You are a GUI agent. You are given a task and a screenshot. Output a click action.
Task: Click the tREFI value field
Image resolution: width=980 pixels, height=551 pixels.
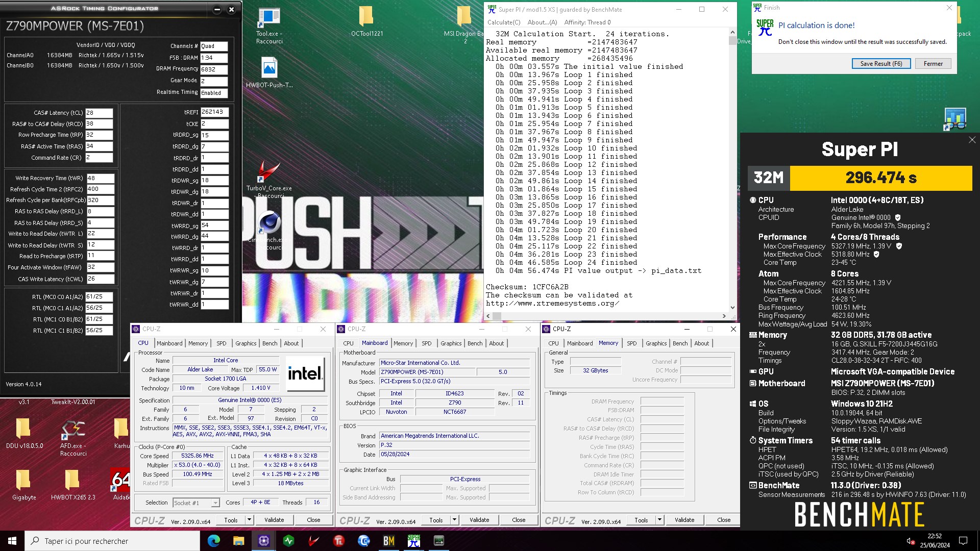point(214,112)
